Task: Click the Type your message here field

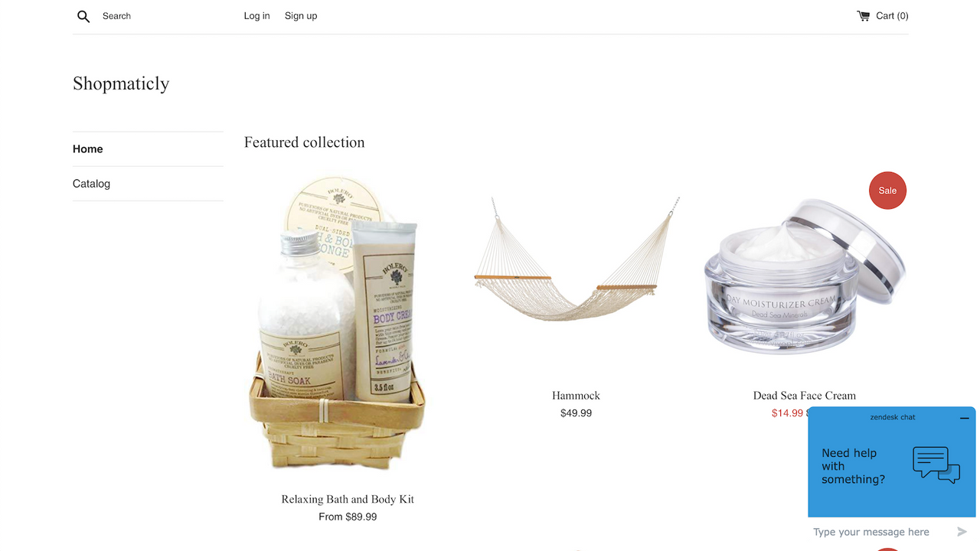Action: (880, 532)
